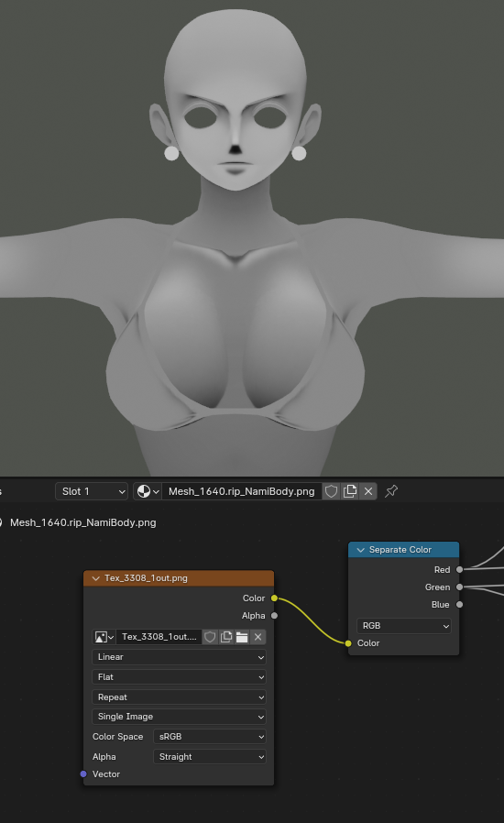The width and height of the screenshot is (504, 823).
Task: Click the Red output socket
Action: tap(459, 569)
